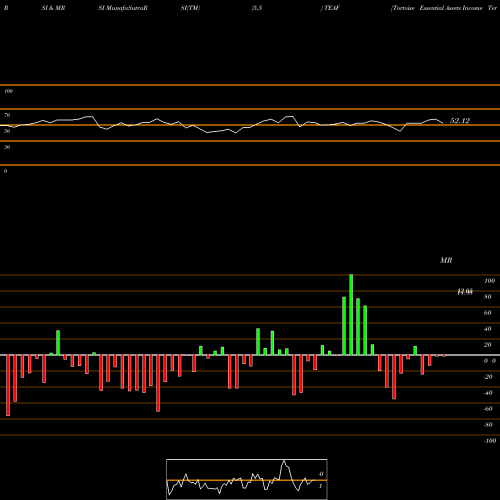Select the longest red bar at far left

[8, 385]
